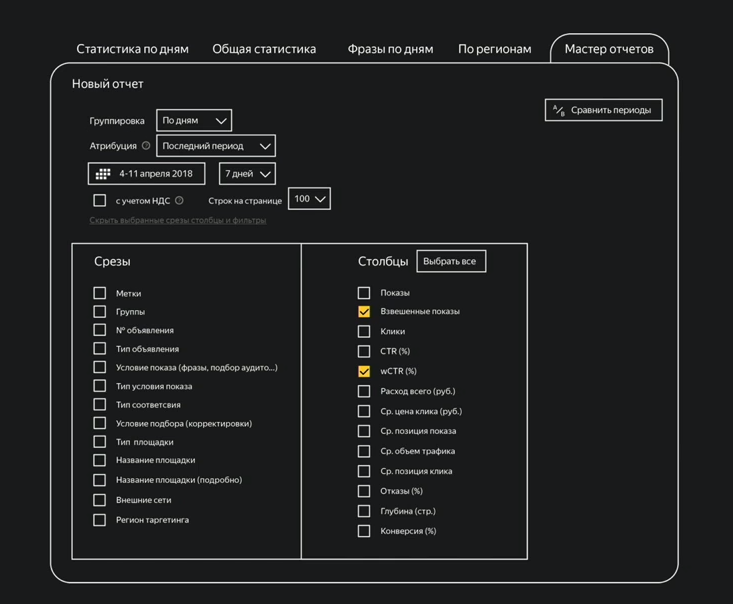
Task: Check the Метки slice checkbox
Action: tap(100, 293)
